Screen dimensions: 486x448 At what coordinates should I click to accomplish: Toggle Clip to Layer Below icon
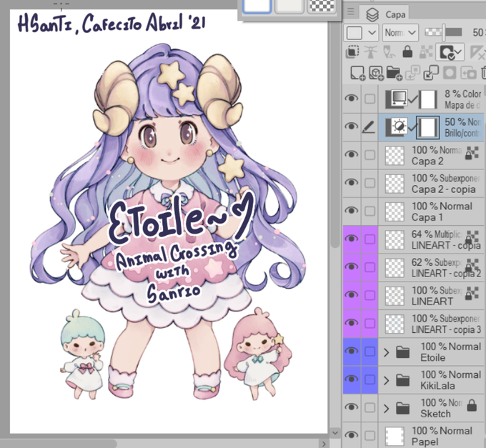(x=352, y=52)
